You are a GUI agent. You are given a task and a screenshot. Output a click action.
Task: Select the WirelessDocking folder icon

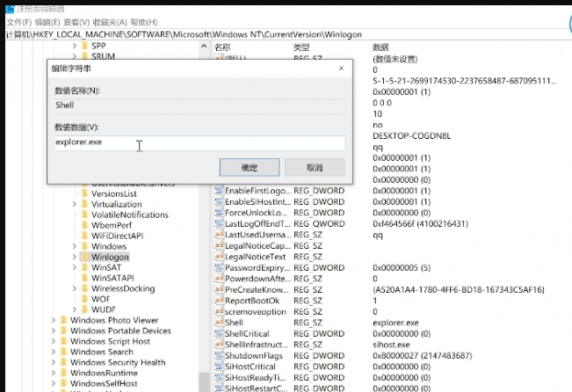84,288
